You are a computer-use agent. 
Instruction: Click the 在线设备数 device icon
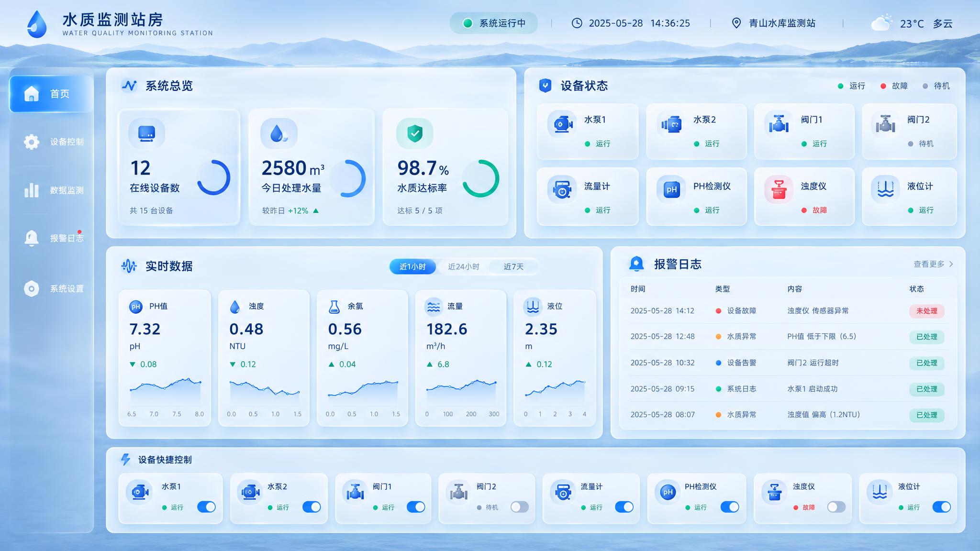click(146, 133)
